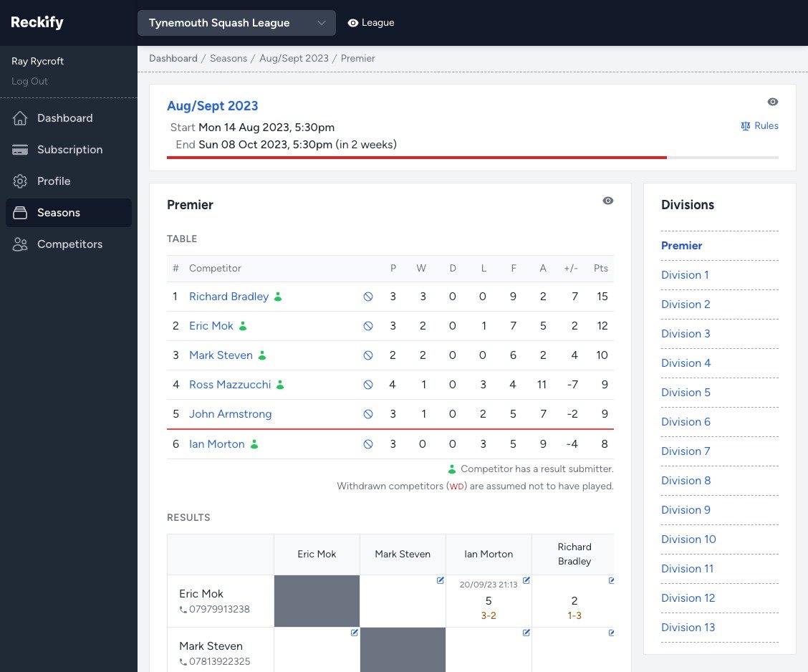Click withdraw icon in Ross Mazzucchi row
The height and width of the screenshot is (672, 808).
click(x=368, y=385)
